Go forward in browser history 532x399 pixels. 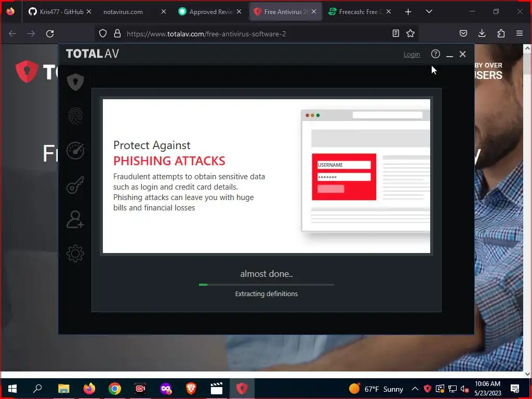point(31,34)
